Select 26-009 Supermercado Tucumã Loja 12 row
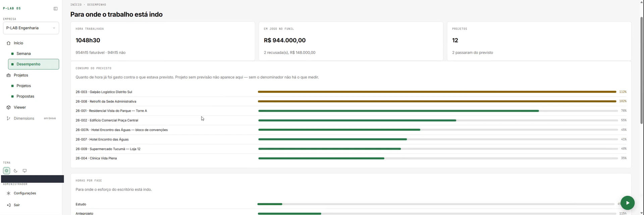644x215 pixels. (x=351, y=149)
